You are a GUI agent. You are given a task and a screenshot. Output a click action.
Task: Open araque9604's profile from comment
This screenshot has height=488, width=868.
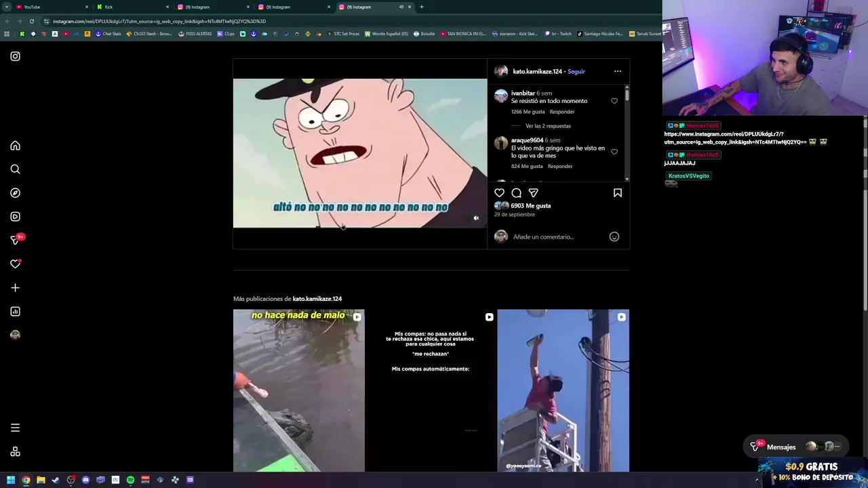click(x=527, y=140)
